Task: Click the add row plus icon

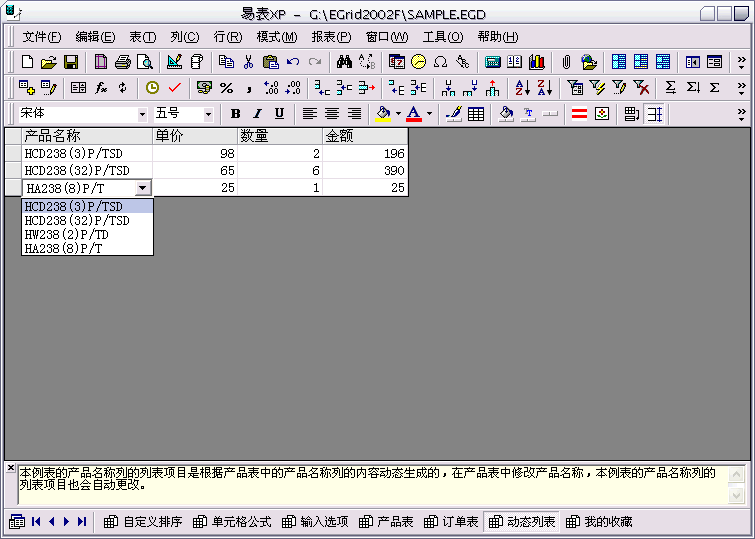Action: pos(26,88)
